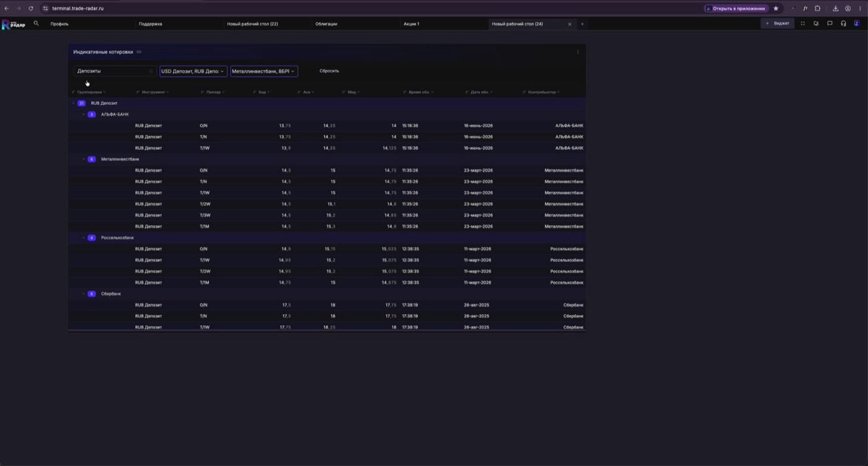Click the 13,9 bid value for АЛЬФА-БАНК
868x466 pixels.
(x=286, y=148)
